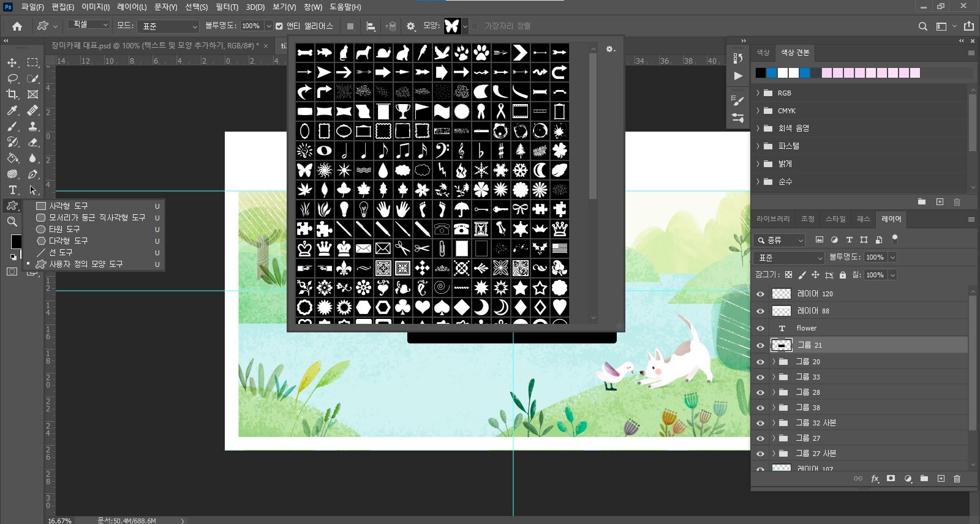
Task: Open the layer blend mode dropdown
Action: pos(790,258)
